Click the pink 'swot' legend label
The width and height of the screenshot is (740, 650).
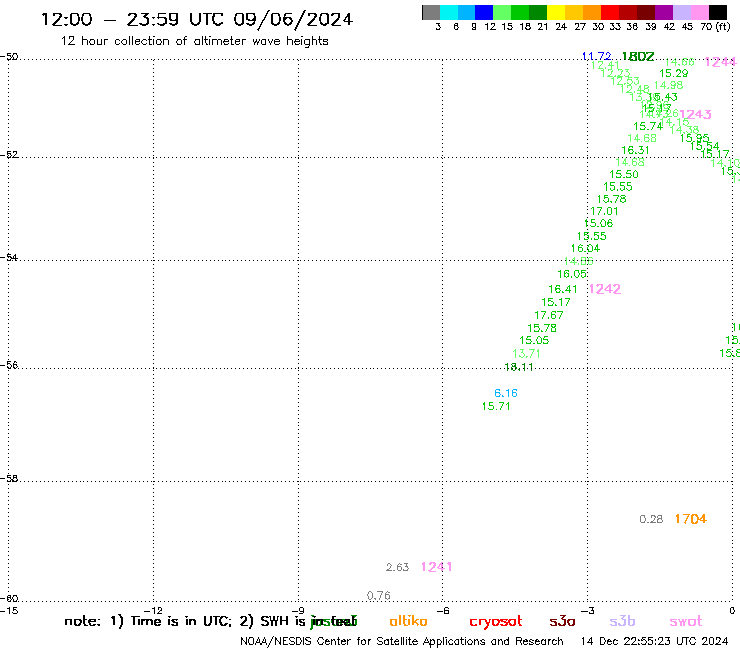click(686, 621)
